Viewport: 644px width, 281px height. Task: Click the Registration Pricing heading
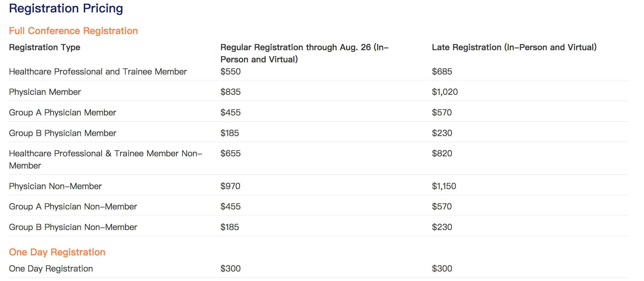click(x=66, y=8)
